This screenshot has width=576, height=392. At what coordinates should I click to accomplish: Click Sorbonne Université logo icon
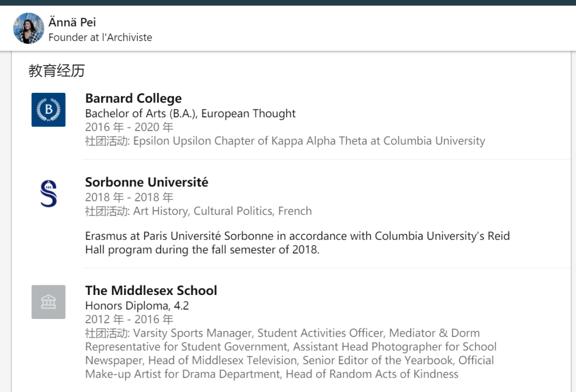click(x=48, y=194)
